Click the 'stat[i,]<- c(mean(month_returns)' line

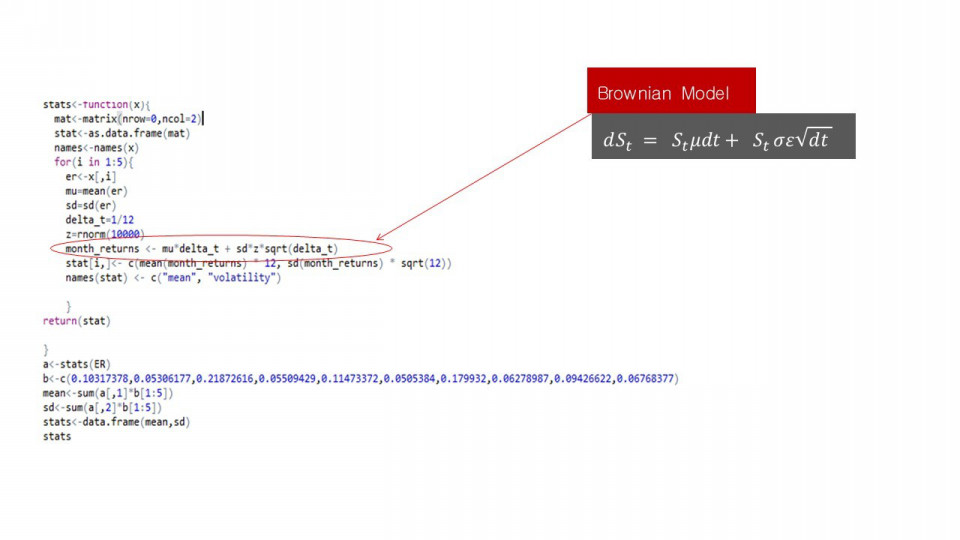pyautogui.click(x=258, y=263)
